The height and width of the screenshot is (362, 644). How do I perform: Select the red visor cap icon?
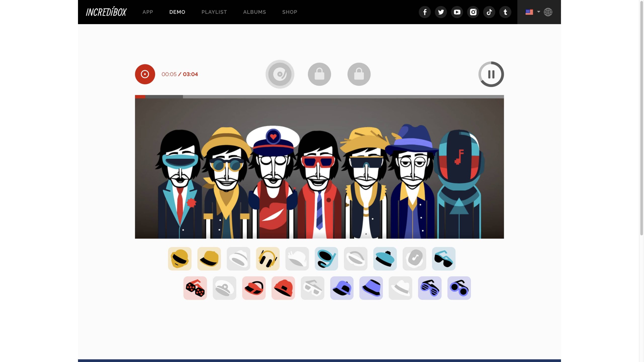coord(254,288)
